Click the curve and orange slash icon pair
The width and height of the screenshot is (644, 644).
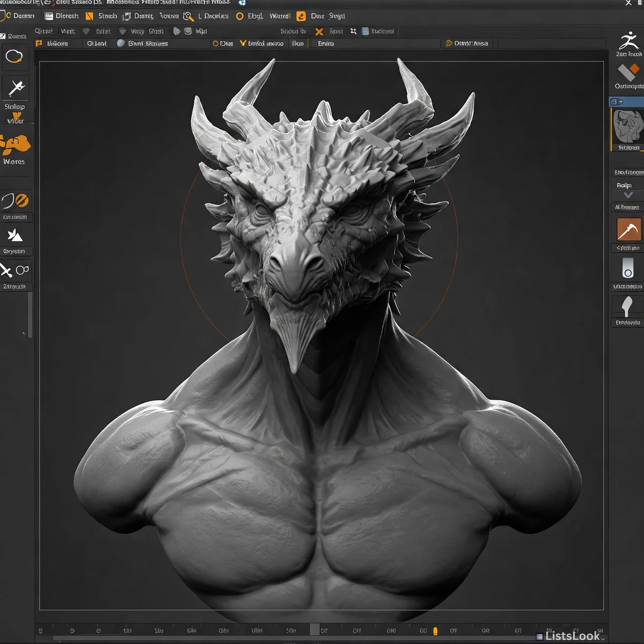tap(15, 201)
